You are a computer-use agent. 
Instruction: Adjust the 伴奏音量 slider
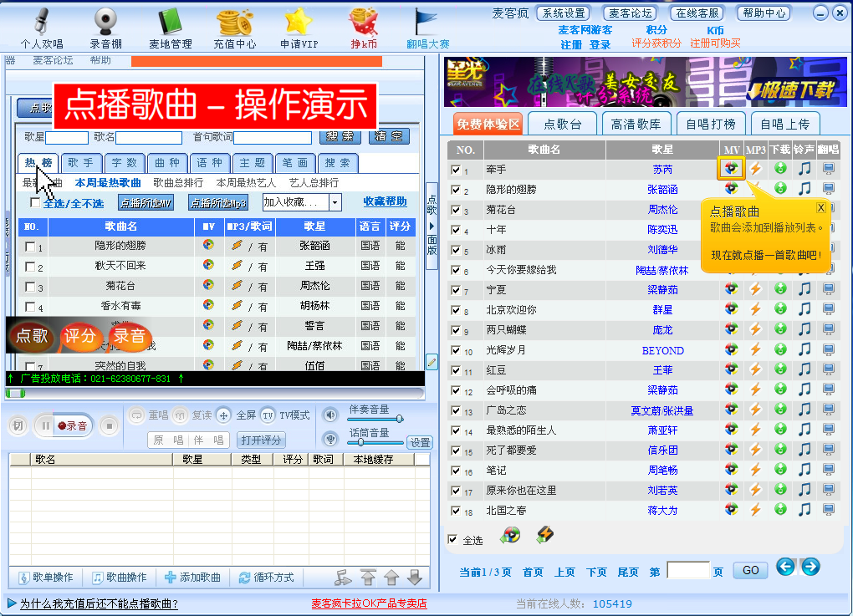[400, 419]
